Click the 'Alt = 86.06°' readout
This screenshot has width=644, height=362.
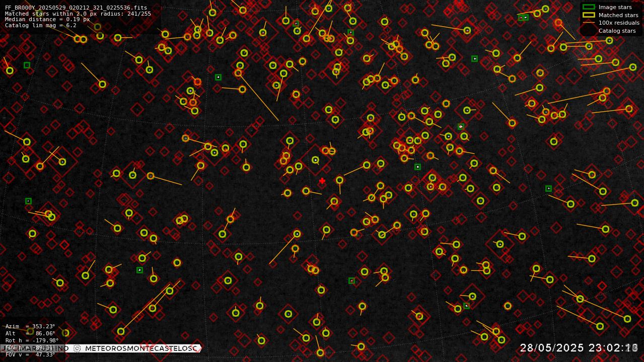pos(30,333)
